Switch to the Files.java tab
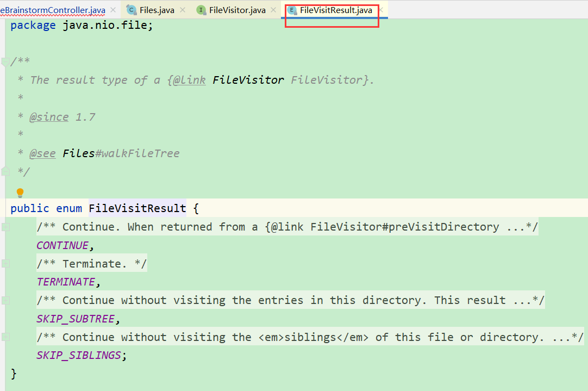Image resolution: width=588 pixels, height=391 pixels. pos(157,10)
